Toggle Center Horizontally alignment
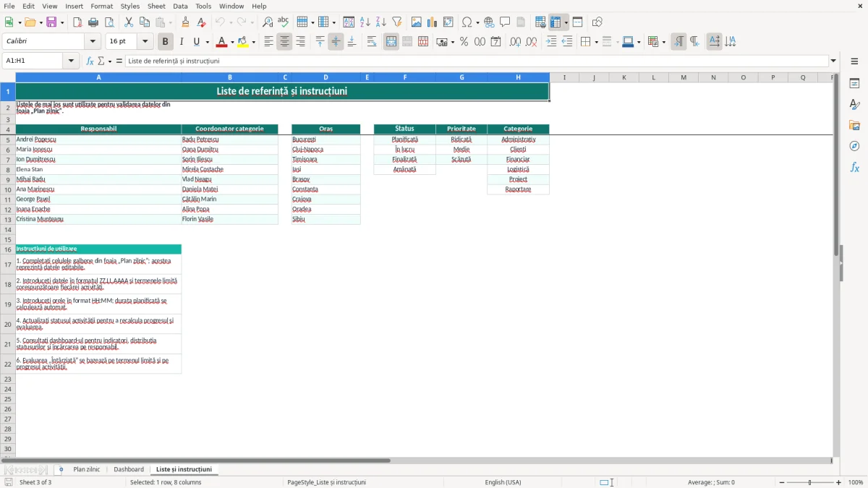This screenshot has height=488, width=868. pos(284,42)
